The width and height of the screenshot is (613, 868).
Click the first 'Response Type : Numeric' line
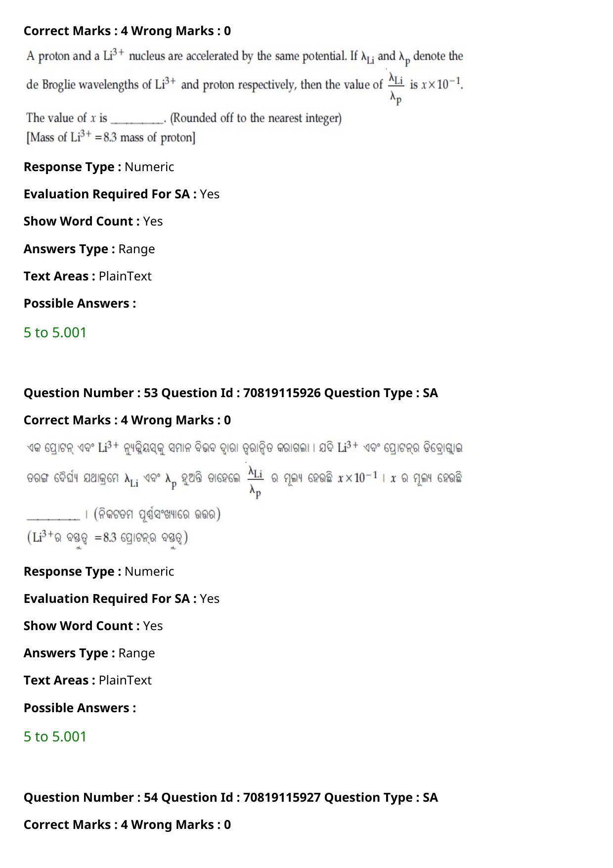point(99,167)
